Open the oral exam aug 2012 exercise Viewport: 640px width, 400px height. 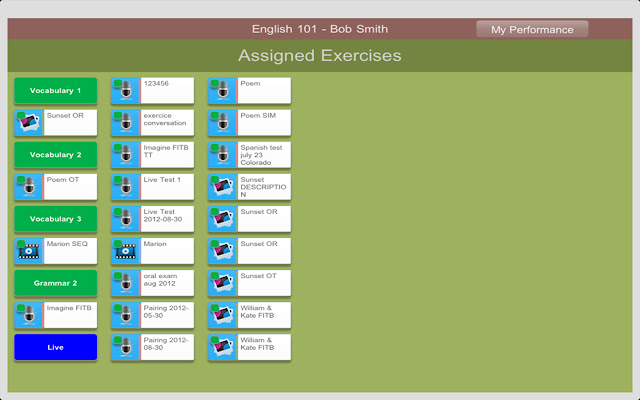click(x=153, y=283)
